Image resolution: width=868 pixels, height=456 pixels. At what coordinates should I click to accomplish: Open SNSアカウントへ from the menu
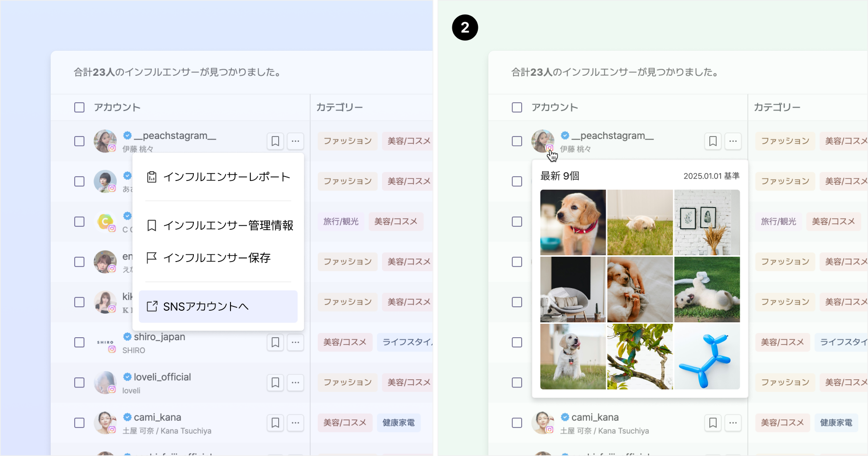[x=218, y=306]
